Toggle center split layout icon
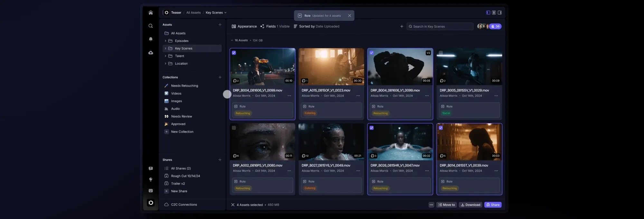Viewport: 644px width, 219px height. (x=494, y=13)
